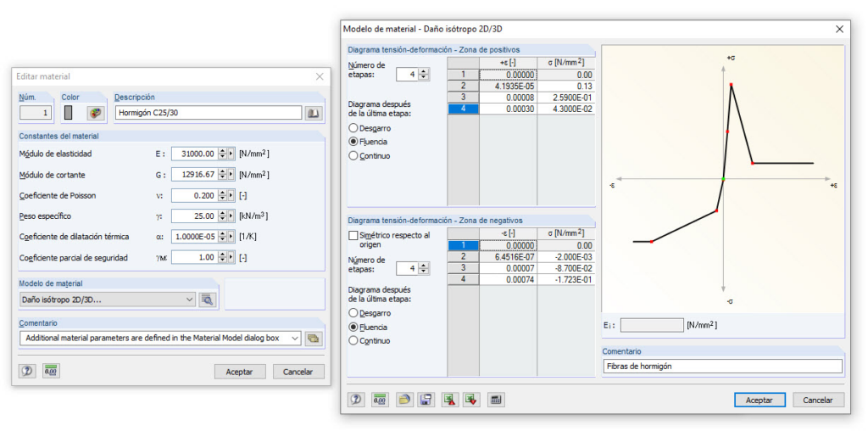
Task: Select Fluencia in negative zone
Action: 353,327
